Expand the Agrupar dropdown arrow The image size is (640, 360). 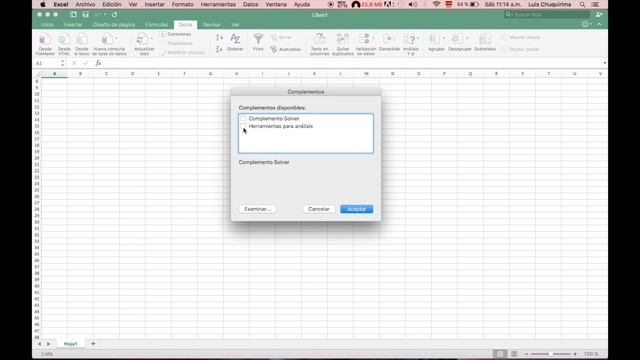(x=444, y=38)
